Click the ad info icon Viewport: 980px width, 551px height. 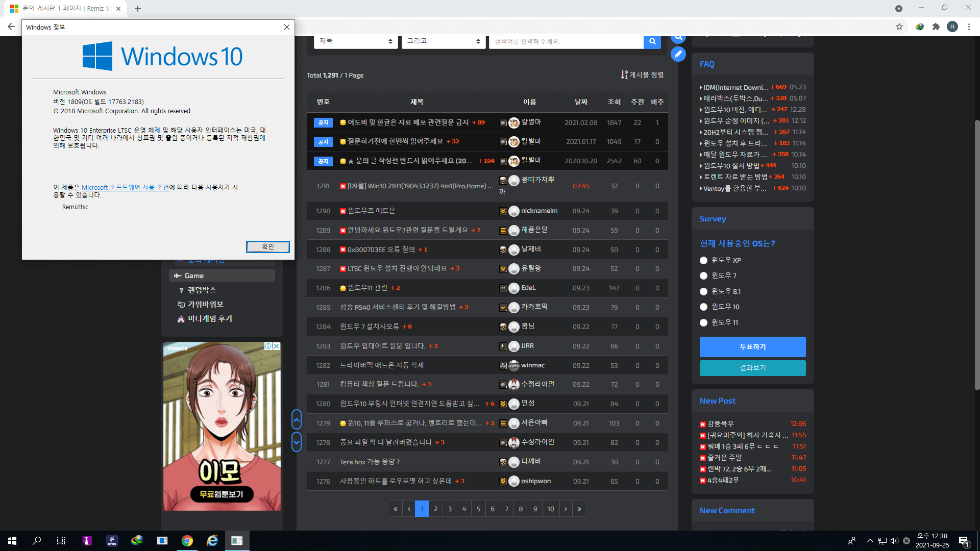coord(268,346)
